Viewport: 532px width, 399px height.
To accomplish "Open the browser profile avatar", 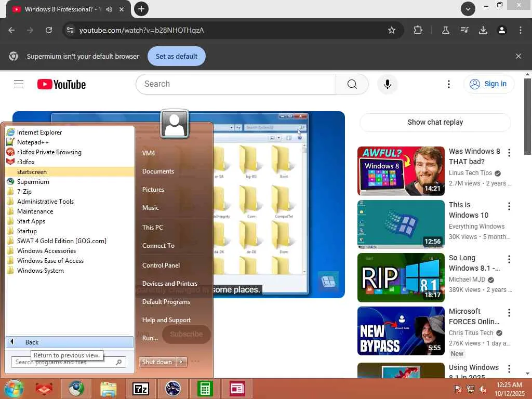I will tap(502, 30).
